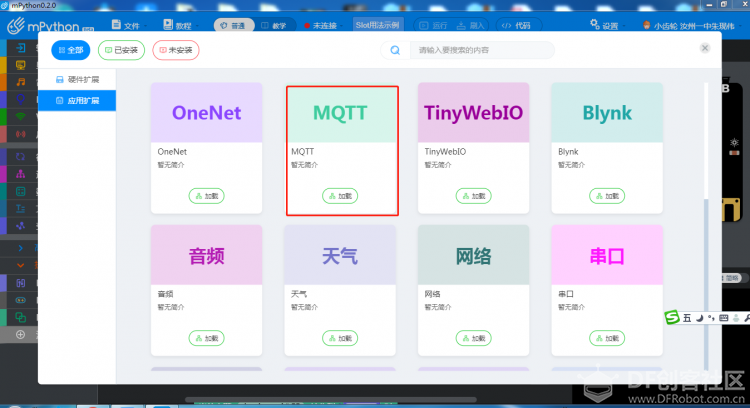
Task: Filter by 未安装 extensions
Action: (x=176, y=50)
